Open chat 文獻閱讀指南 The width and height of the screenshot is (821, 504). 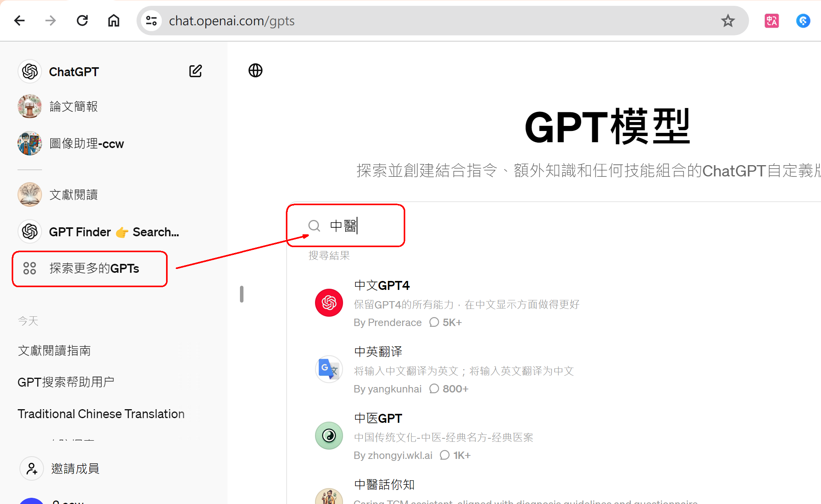(54, 351)
